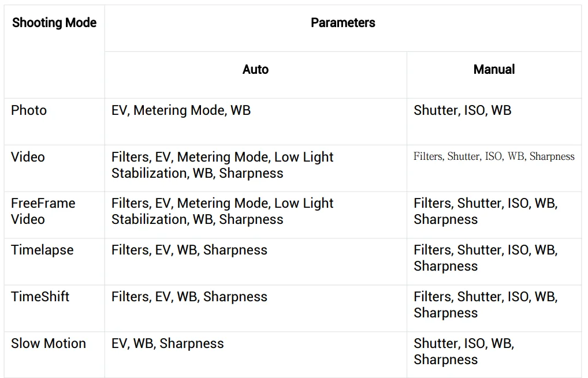
Task: Click the "Parameters" table header
Action: point(343,23)
